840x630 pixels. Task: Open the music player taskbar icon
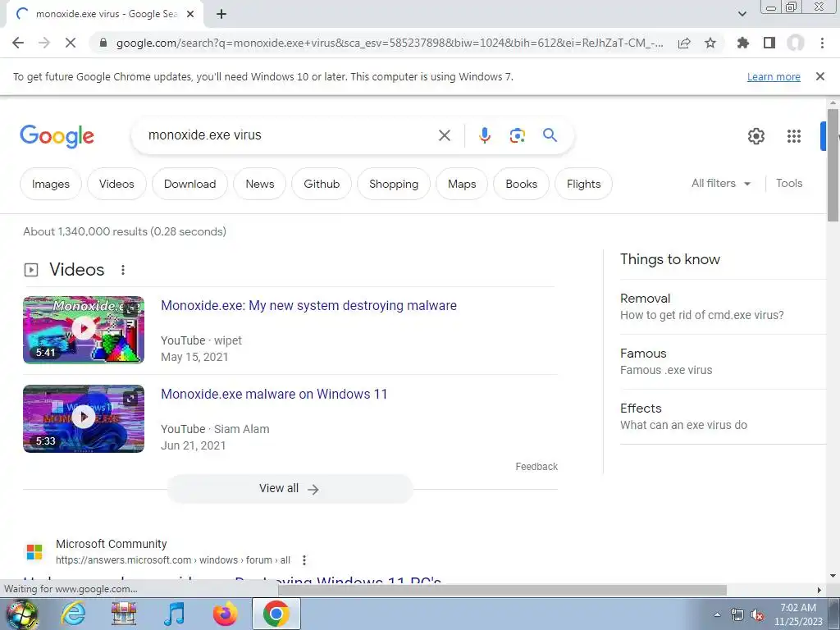click(174, 614)
